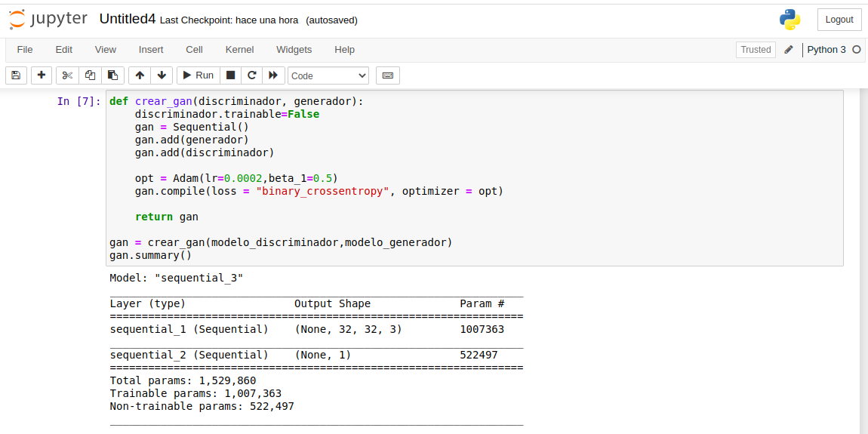Open the Kernel menu
This screenshot has height=434, width=868.
[239, 50]
